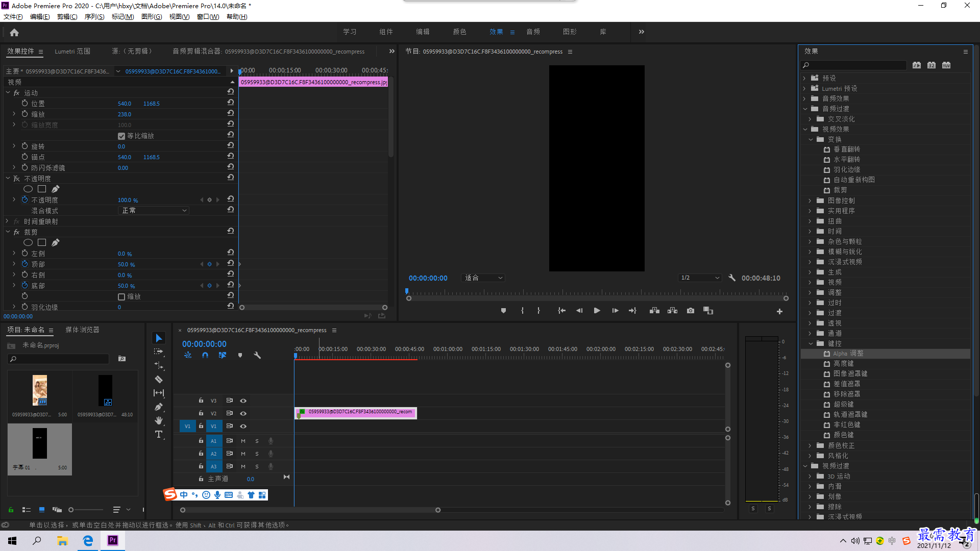Click the crop rectangle mask icon

coord(42,243)
